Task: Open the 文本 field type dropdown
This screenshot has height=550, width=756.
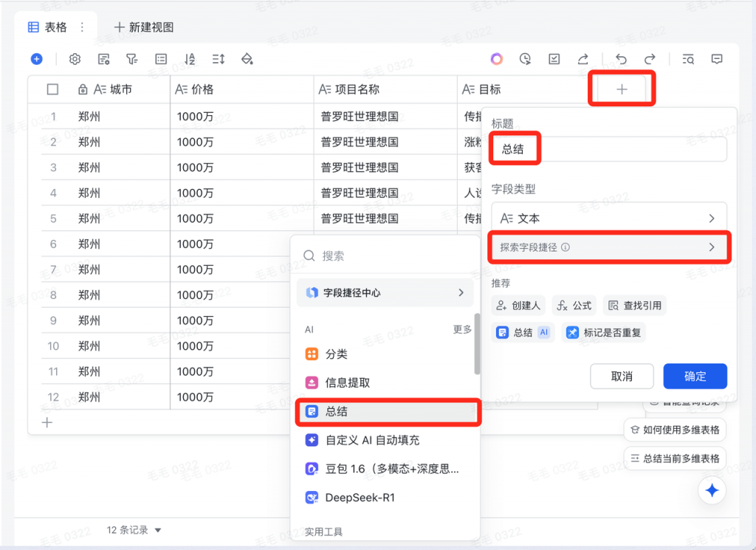Action: click(609, 219)
